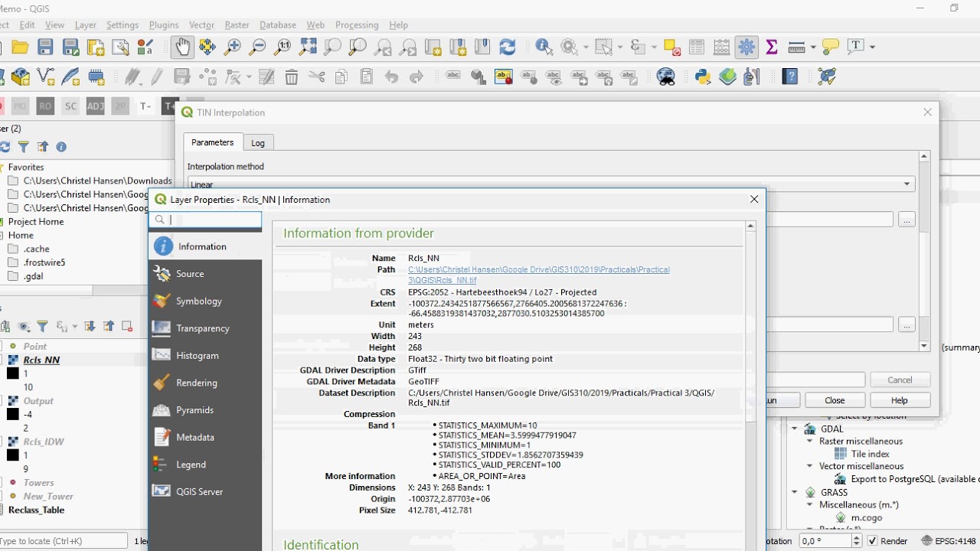Click the Cancel button in TIN Interpolation
Viewport: 980px width, 551px height.
[900, 380]
